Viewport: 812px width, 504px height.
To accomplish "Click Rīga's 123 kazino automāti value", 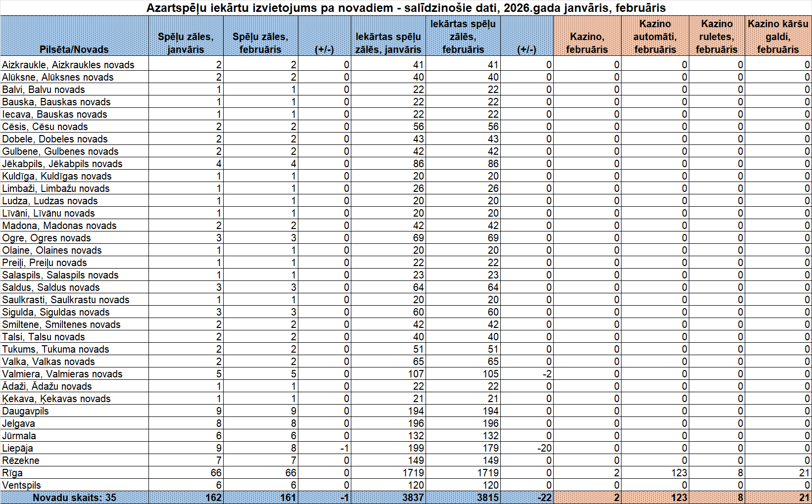I will pyautogui.click(x=679, y=473).
